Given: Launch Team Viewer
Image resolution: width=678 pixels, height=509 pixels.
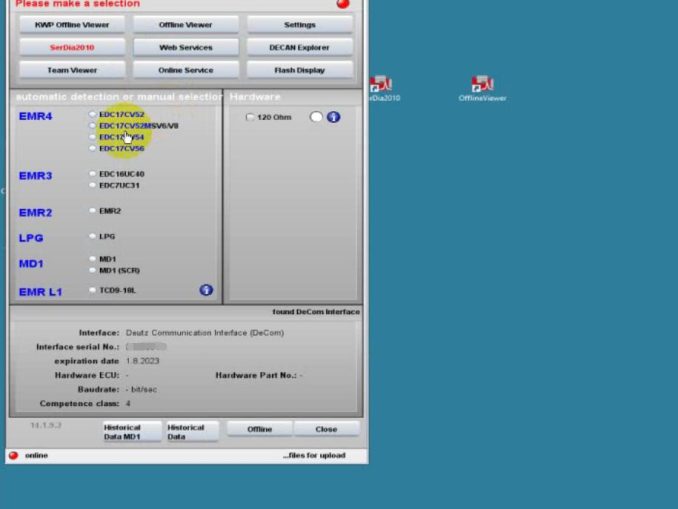Looking at the screenshot, I should (x=72, y=70).
